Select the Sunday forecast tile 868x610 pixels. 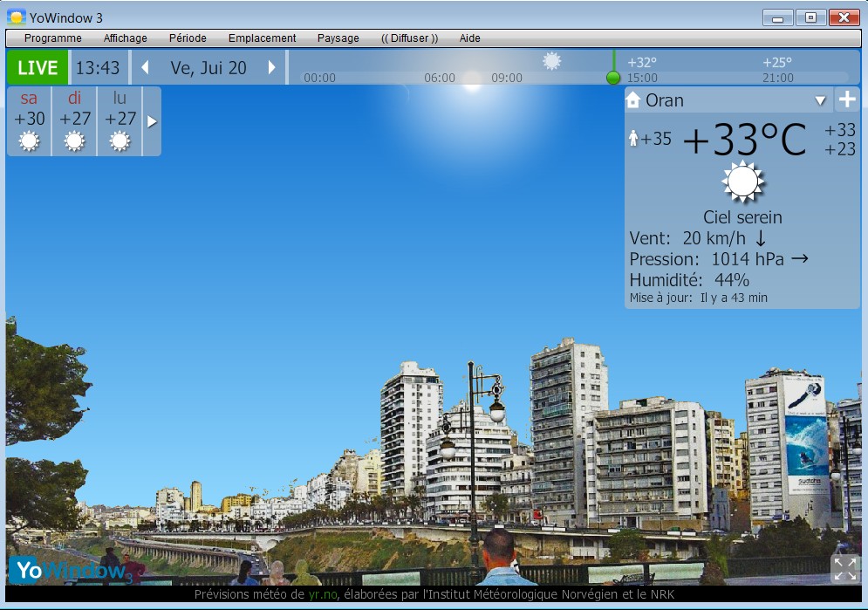click(74, 120)
